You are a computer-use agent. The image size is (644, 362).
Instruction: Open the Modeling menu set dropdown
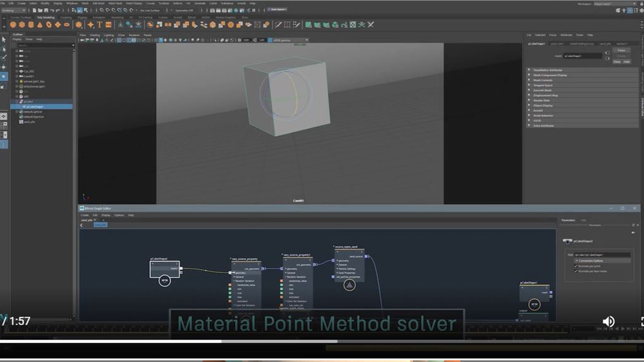pyautogui.click(x=13, y=10)
